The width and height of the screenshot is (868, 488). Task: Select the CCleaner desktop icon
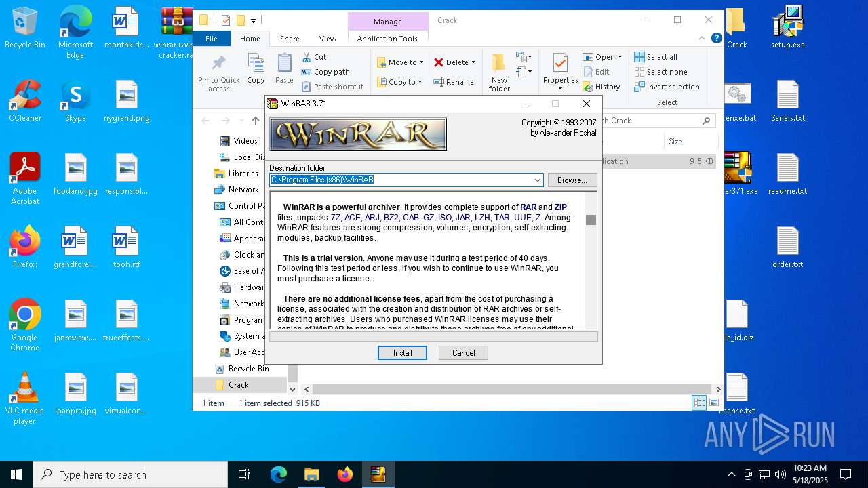tap(25, 100)
